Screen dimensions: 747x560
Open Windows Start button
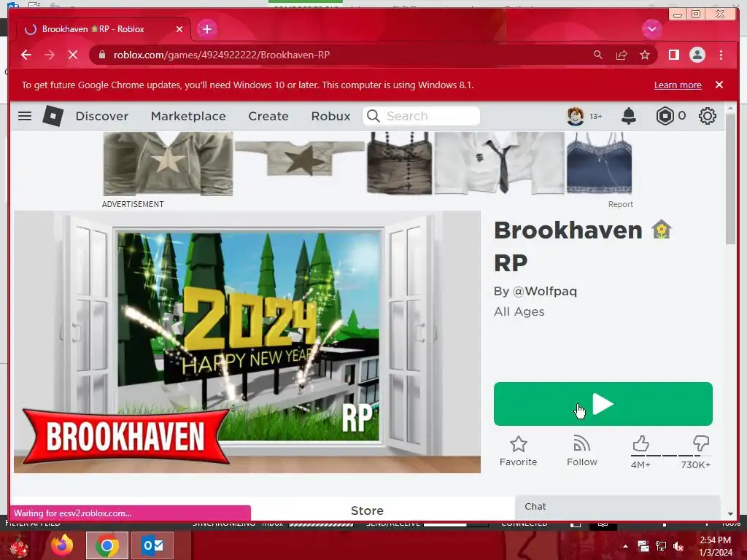coord(20,546)
